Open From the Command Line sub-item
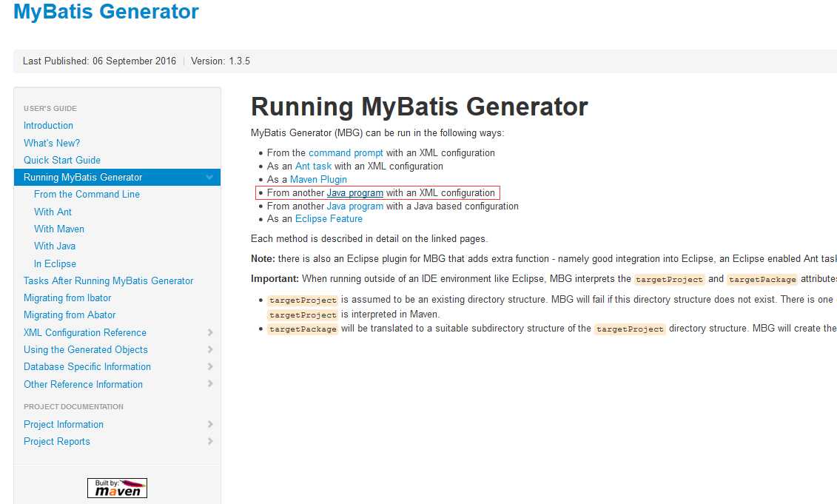 coord(87,195)
